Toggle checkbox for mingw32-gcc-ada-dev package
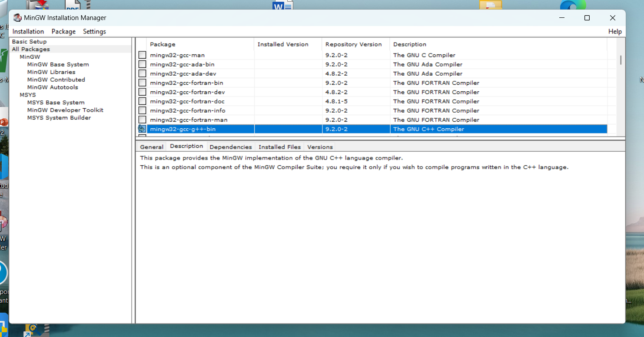Viewport: 644px width, 337px height. (x=142, y=73)
